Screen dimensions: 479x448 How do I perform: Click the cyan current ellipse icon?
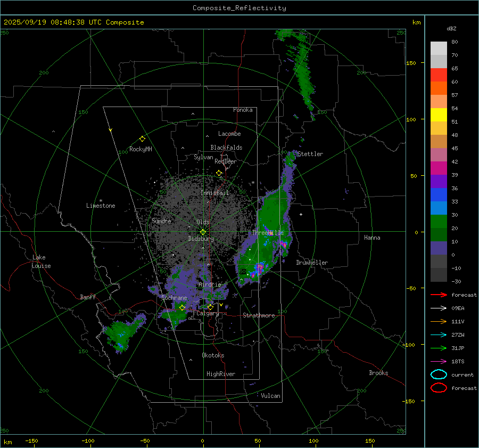pyautogui.click(x=438, y=374)
